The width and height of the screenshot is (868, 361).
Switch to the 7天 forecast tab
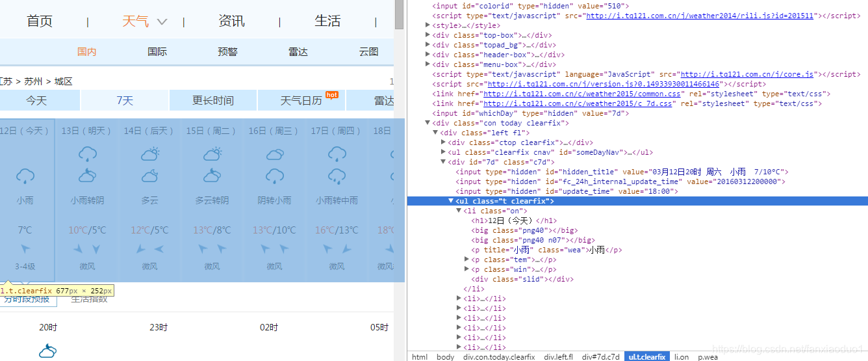125,101
